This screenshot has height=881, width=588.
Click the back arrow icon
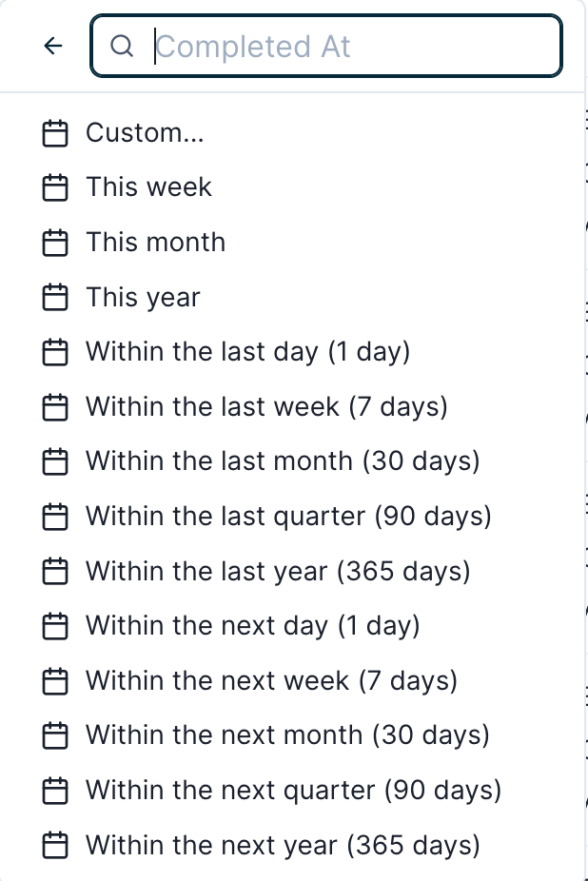54,46
